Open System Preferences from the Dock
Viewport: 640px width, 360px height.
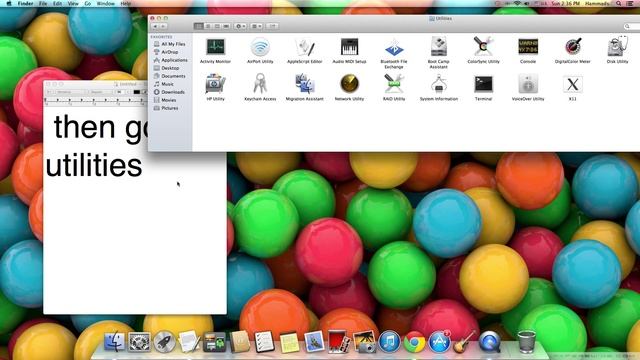click(x=139, y=342)
